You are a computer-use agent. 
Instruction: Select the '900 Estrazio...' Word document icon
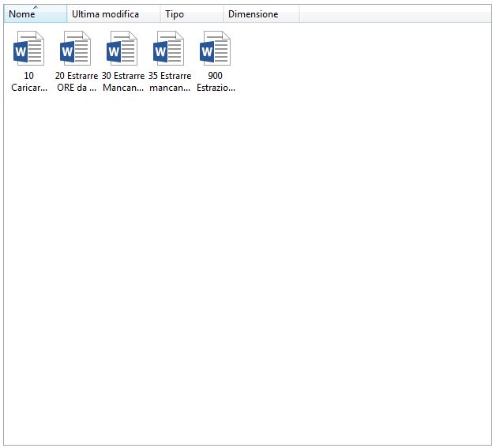(x=216, y=49)
